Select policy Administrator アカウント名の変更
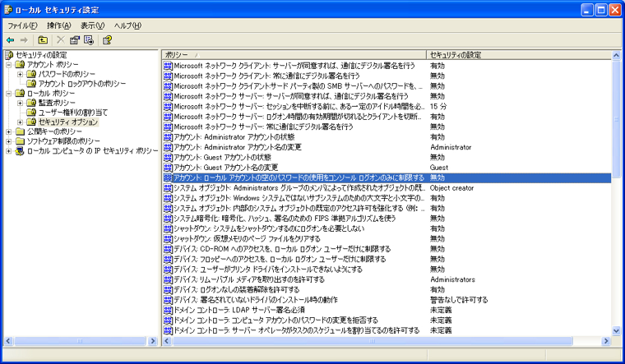 click(238, 147)
